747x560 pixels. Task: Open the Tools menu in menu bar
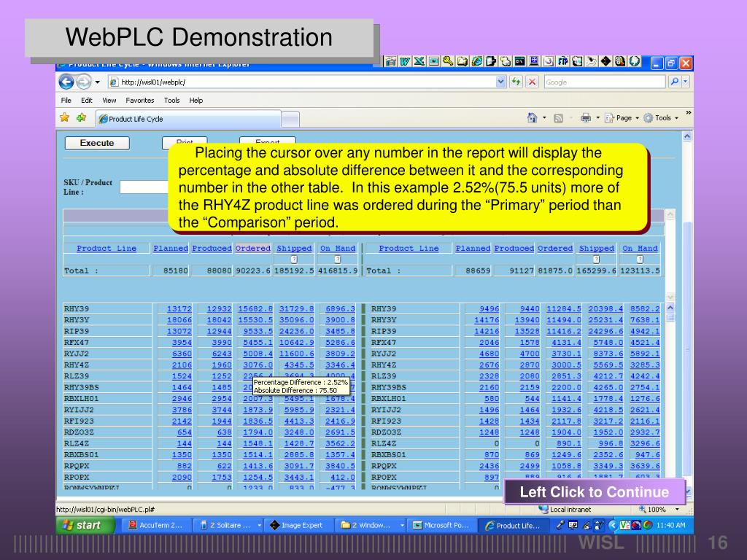[x=172, y=101]
